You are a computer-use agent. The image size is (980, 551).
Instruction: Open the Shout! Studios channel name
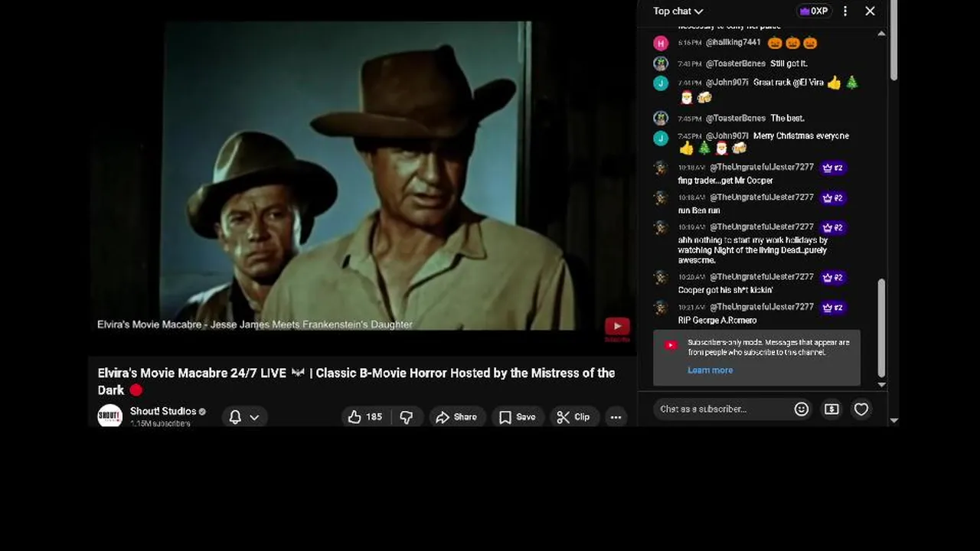163,412
